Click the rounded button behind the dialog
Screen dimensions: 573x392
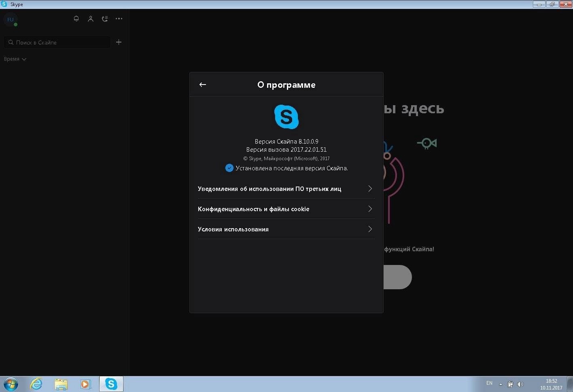click(x=397, y=277)
